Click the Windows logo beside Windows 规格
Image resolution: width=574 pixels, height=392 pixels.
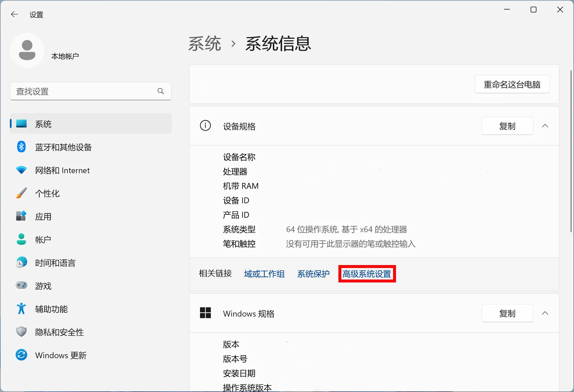point(205,313)
